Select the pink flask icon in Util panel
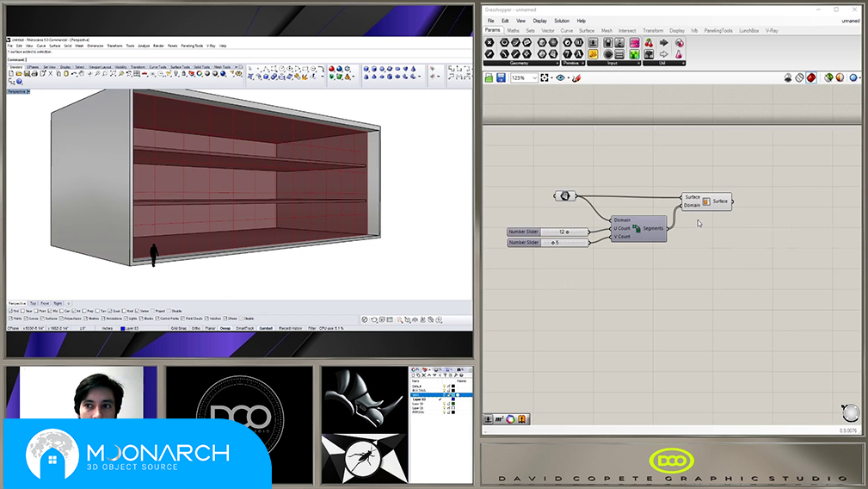 click(x=679, y=54)
